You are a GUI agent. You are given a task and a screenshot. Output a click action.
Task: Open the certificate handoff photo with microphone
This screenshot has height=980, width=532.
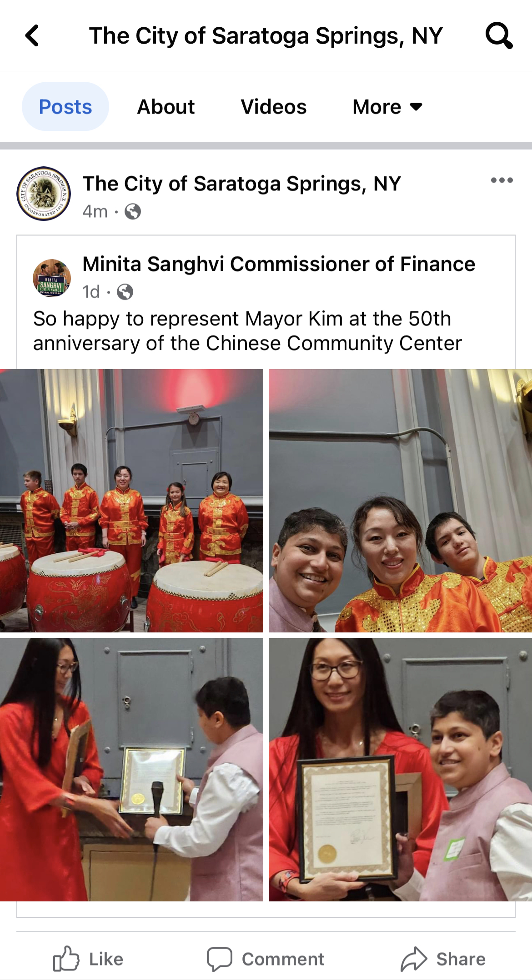coord(131,770)
